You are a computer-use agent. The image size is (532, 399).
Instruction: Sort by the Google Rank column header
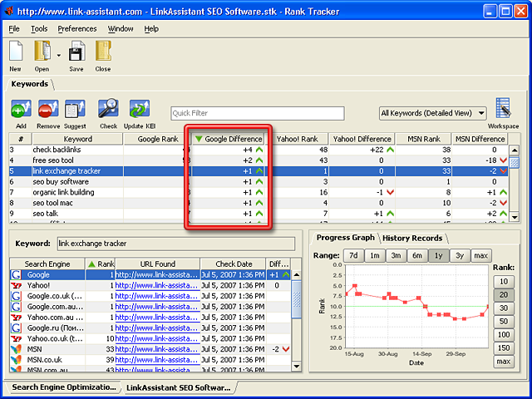click(157, 139)
